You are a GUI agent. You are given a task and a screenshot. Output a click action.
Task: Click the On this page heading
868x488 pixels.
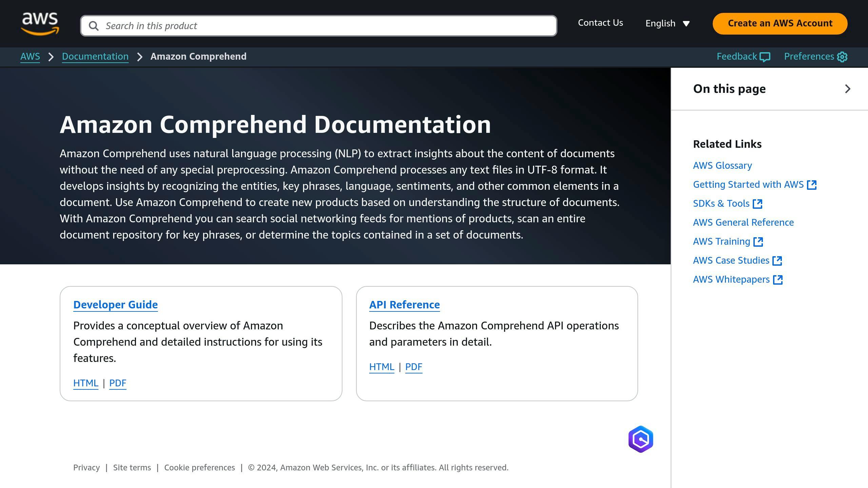click(729, 89)
